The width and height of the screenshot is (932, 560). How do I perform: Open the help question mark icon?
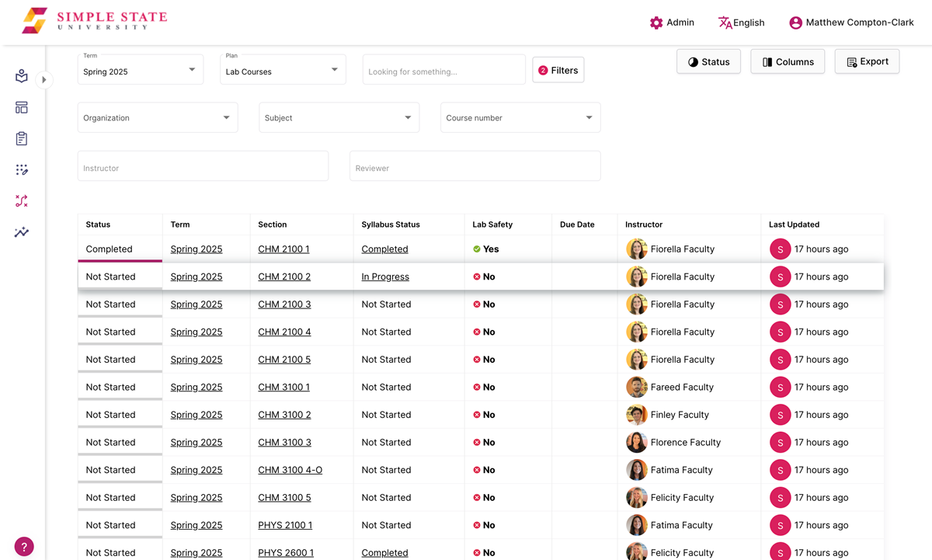[x=23, y=547]
